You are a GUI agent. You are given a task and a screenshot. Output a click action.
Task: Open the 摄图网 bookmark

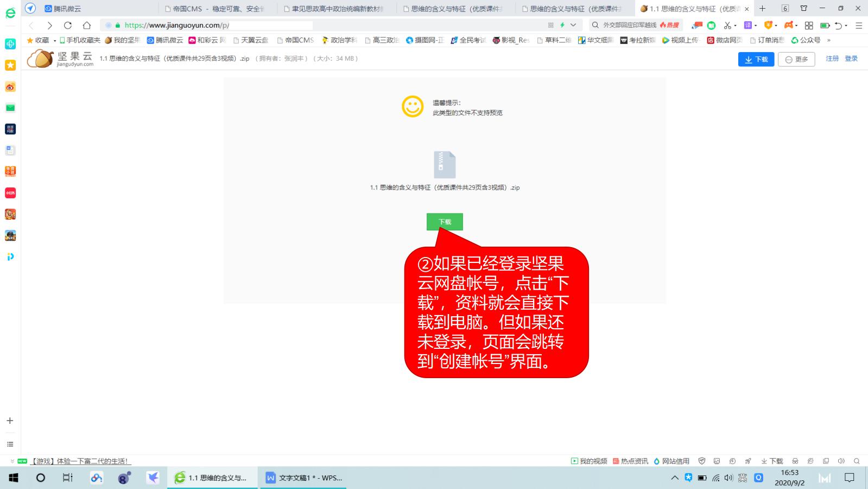point(425,40)
